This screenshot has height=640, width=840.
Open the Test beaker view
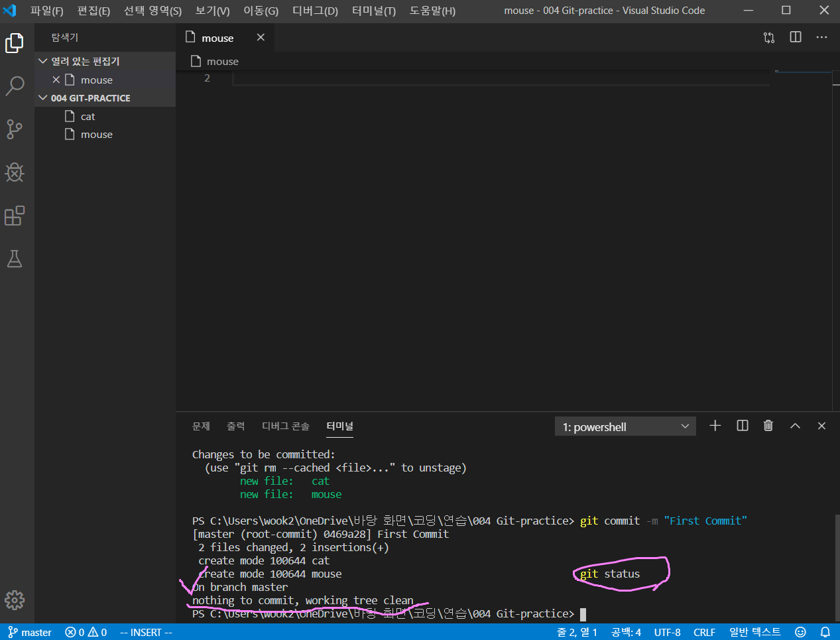tap(15, 259)
